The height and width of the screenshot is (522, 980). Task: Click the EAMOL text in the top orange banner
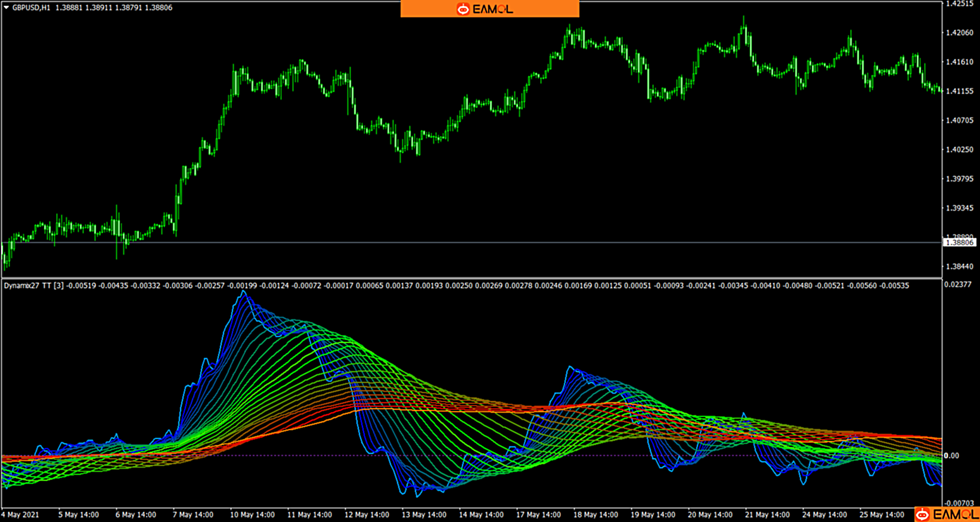(492, 9)
